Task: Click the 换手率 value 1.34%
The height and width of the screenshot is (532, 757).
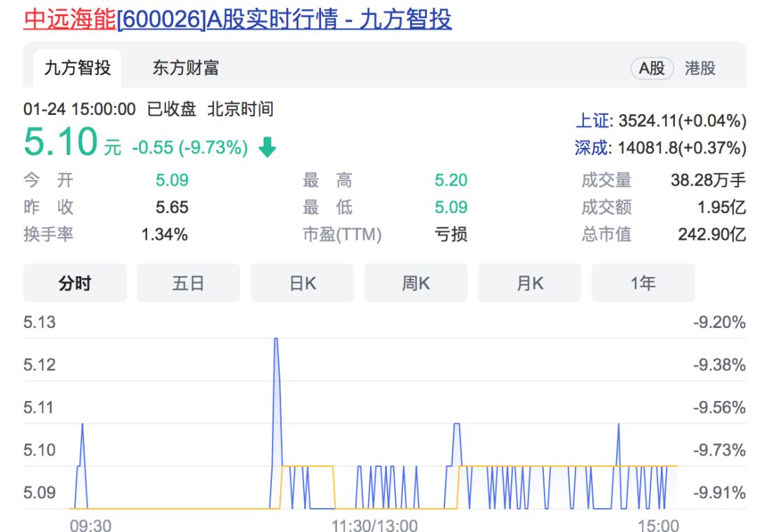Action: click(x=164, y=235)
